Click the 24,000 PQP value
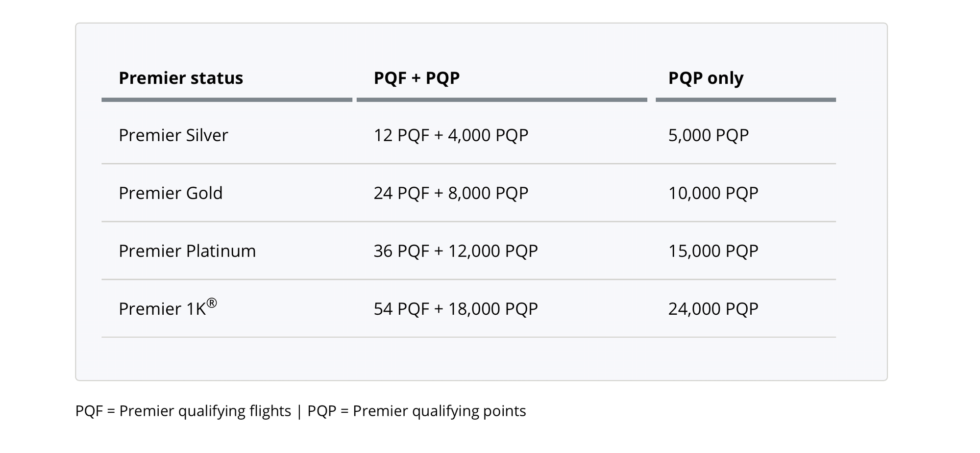This screenshot has height=453, width=980. pos(713,309)
